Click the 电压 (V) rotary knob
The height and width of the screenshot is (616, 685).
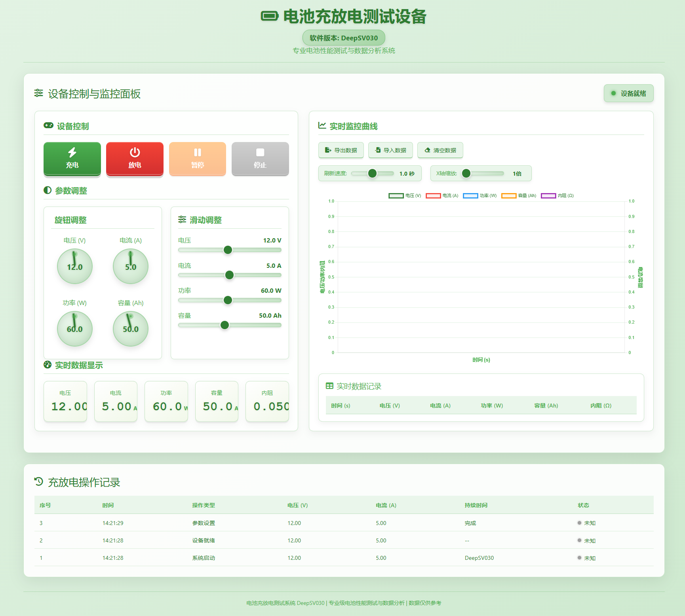(75, 266)
